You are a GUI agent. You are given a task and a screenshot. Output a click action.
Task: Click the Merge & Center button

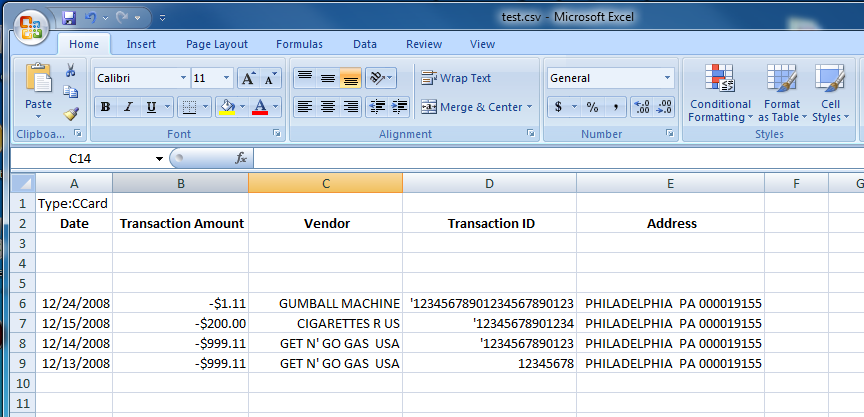476,107
